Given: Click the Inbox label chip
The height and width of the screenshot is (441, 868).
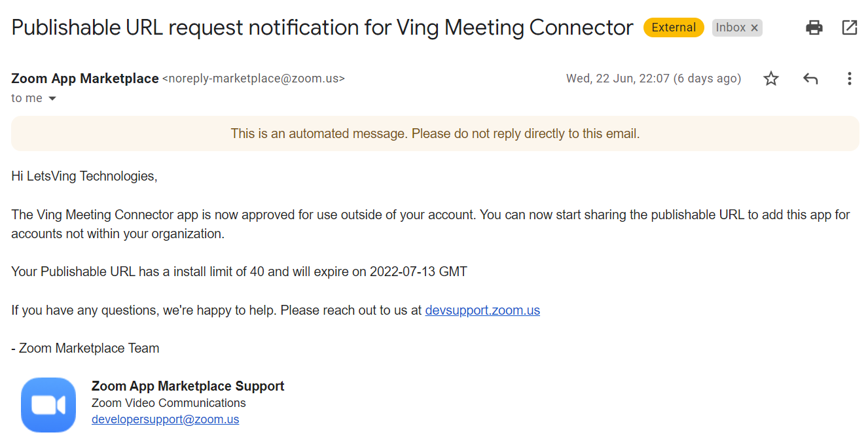Looking at the screenshot, I should 730,27.
